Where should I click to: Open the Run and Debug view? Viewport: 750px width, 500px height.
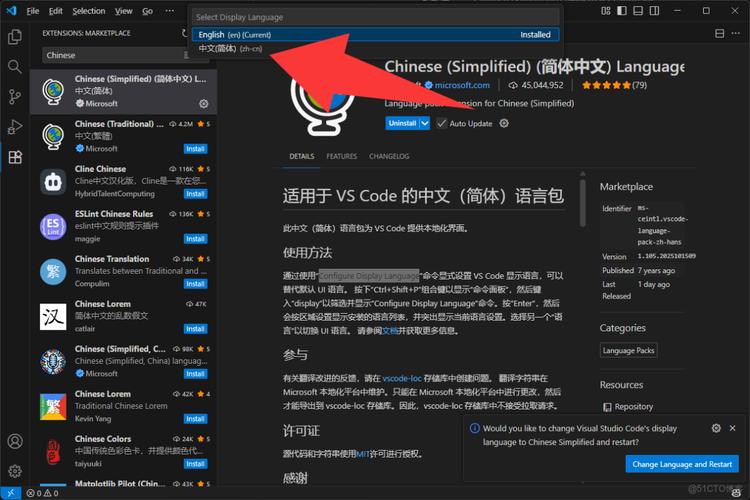click(15, 127)
